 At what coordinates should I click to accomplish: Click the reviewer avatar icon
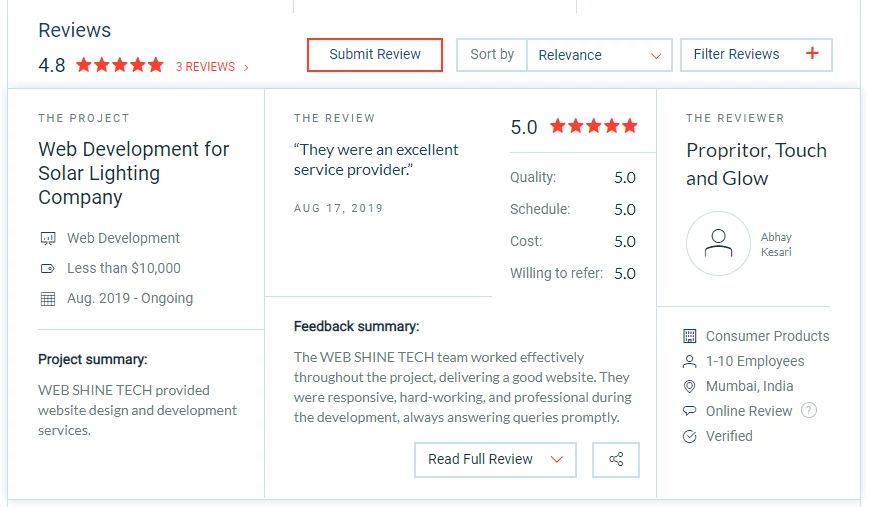718,243
